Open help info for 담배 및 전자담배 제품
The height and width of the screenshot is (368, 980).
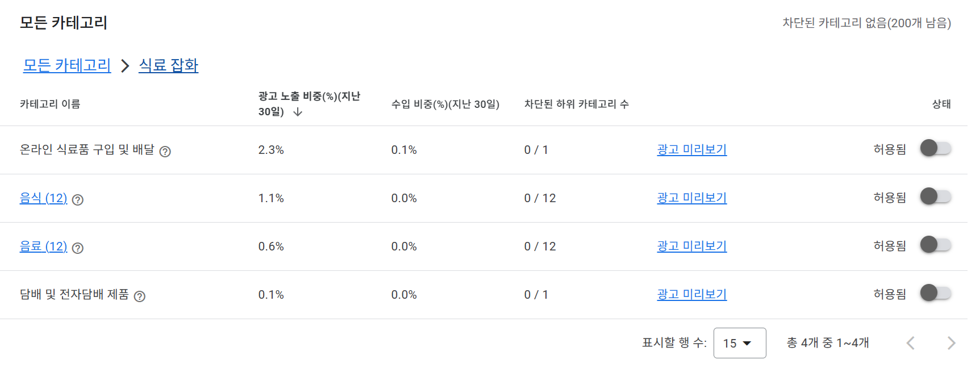pos(140,296)
